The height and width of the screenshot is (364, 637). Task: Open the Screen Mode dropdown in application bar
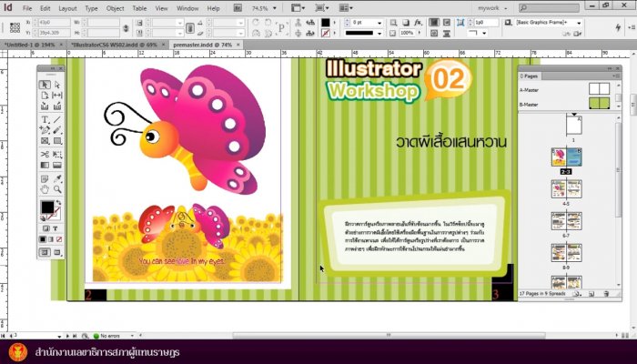pos(321,7)
